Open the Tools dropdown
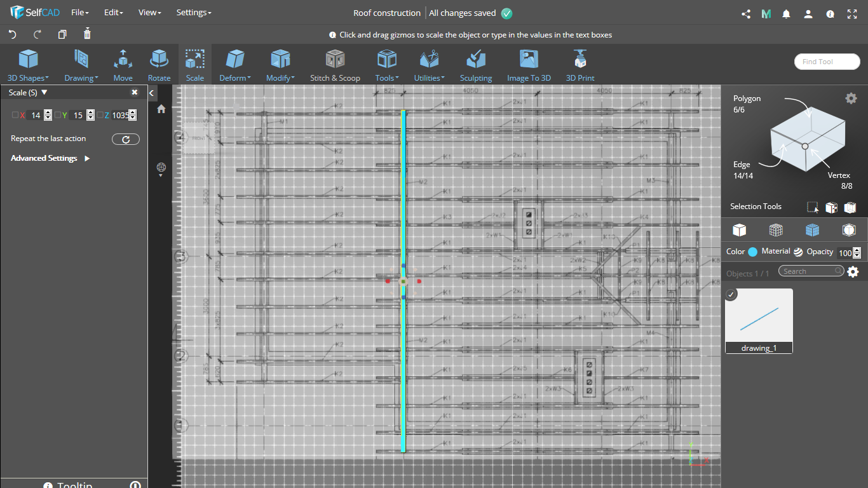Screen dimensions: 868x488 click(387, 65)
